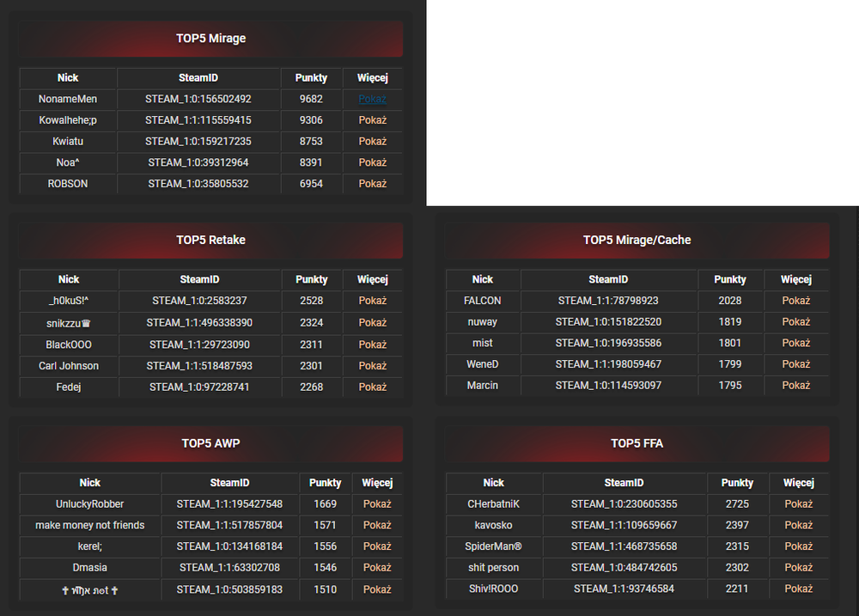Open Pokaż link for mist

tap(796, 343)
